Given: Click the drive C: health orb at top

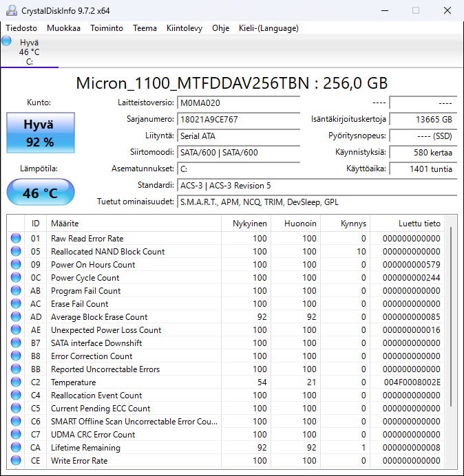Looking at the screenshot, I should 7,41.
